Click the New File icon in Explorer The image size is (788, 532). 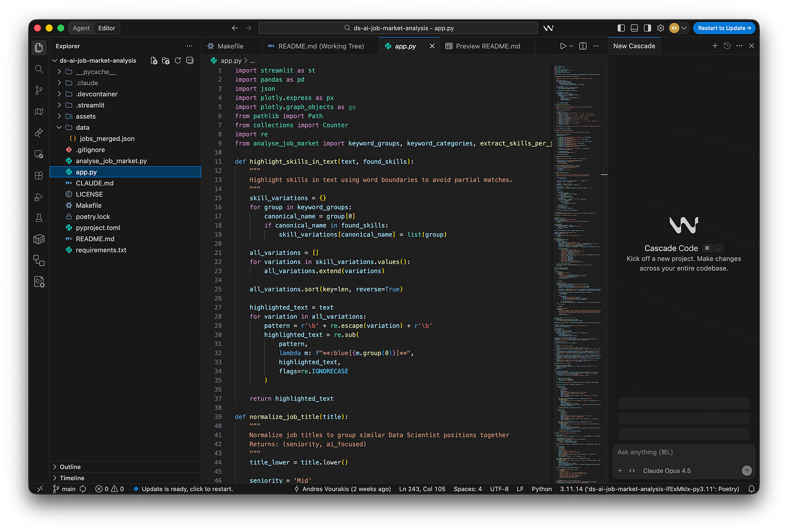[154, 61]
